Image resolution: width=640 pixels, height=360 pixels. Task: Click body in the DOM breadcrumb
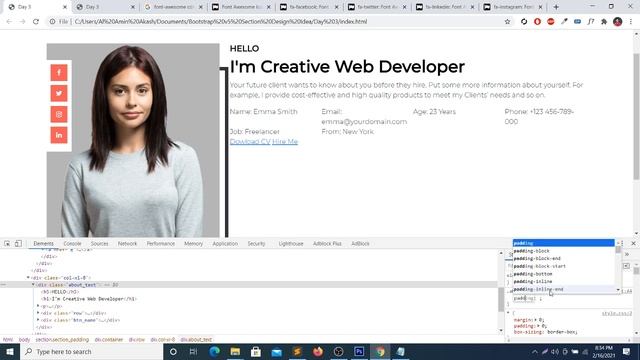point(24,340)
